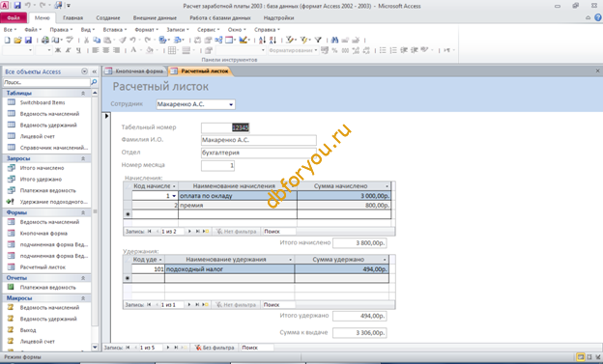Switch to Внешние данные ribbon tab
This screenshot has width=603, height=364.
coord(155,17)
